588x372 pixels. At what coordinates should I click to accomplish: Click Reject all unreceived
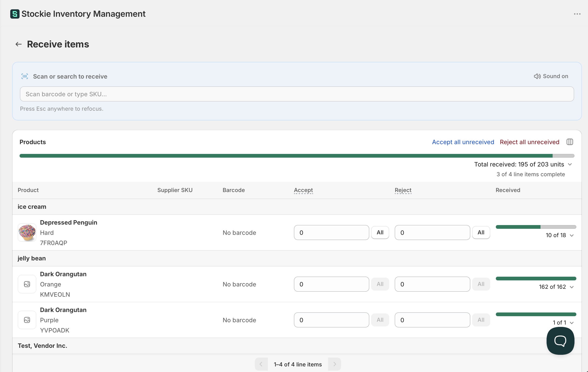pyautogui.click(x=529, y=142)
